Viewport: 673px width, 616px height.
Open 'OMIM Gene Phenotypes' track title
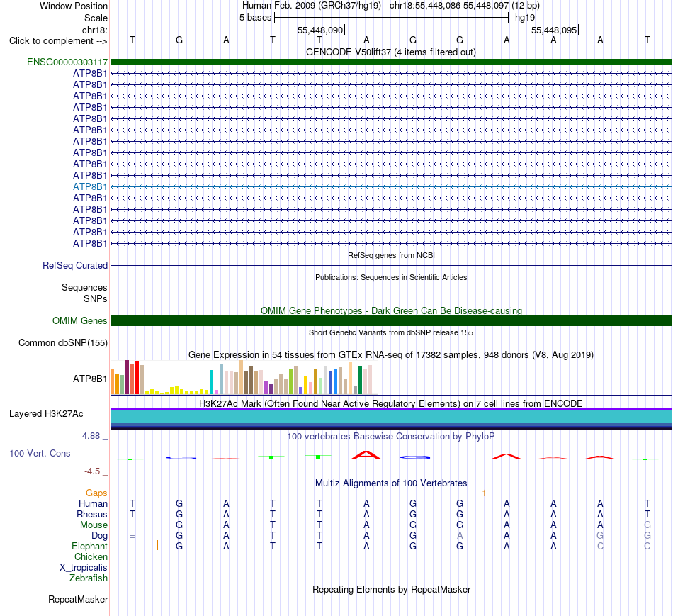point(391,310)
